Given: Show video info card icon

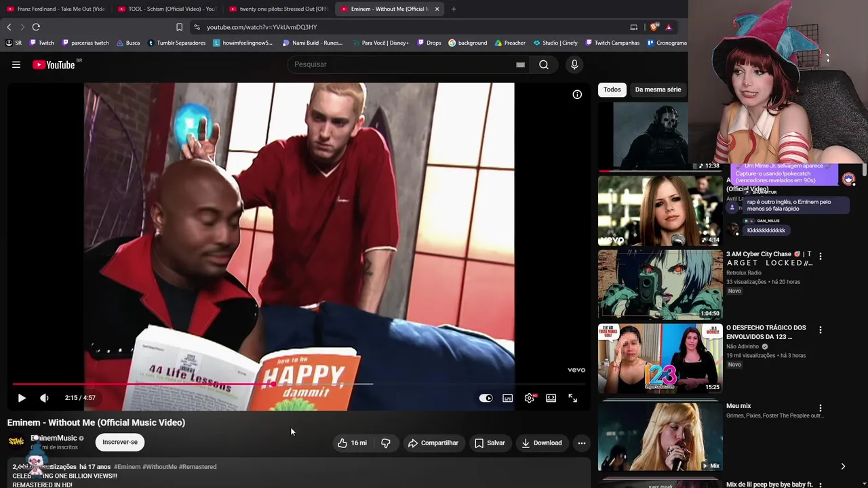Looking at the screenshot, I should coord(577,94).
